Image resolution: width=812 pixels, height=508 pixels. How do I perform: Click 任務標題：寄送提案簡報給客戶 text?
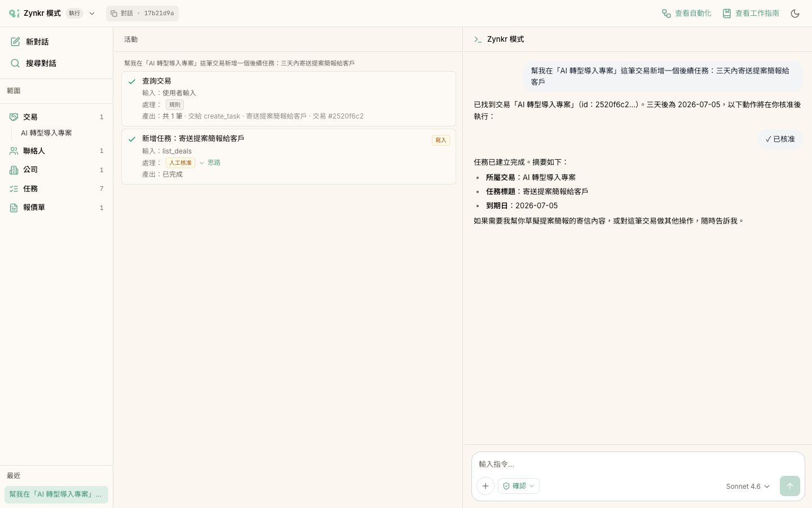click(x=537, y=192)
